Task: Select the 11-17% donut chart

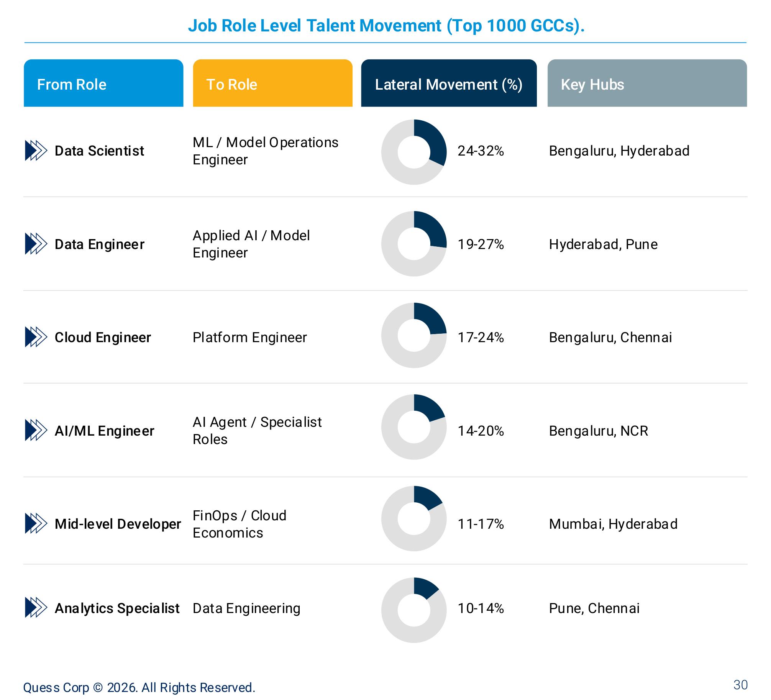Action: coord(414,518)
